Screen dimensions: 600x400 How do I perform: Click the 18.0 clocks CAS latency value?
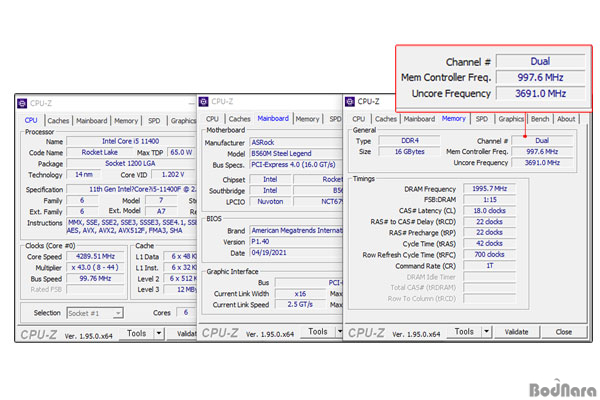tap(489, 211)
